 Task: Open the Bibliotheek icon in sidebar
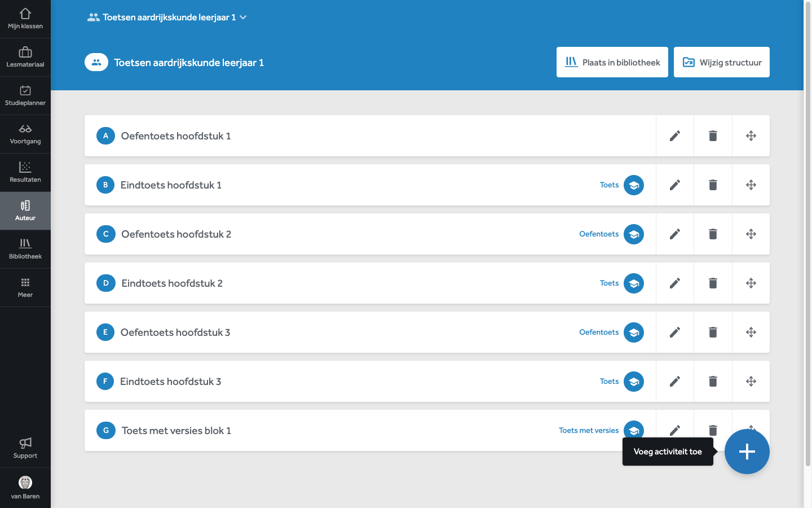[25, 248]
